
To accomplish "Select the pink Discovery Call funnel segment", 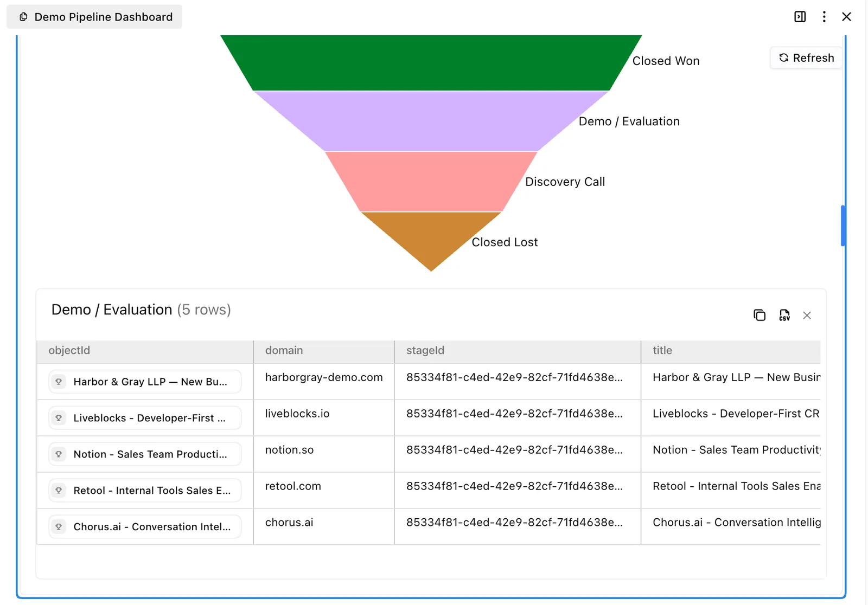I will pyautogui.click(x=431, y=182).
